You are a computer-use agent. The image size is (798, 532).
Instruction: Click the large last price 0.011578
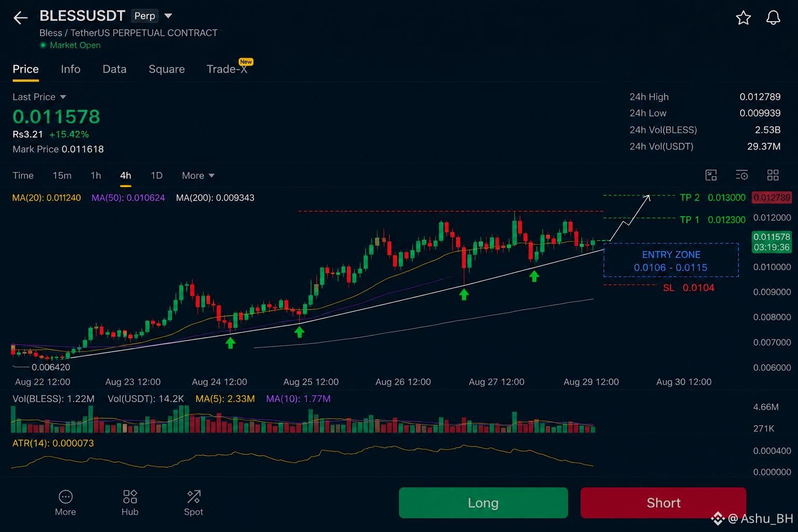click(56, 116)
